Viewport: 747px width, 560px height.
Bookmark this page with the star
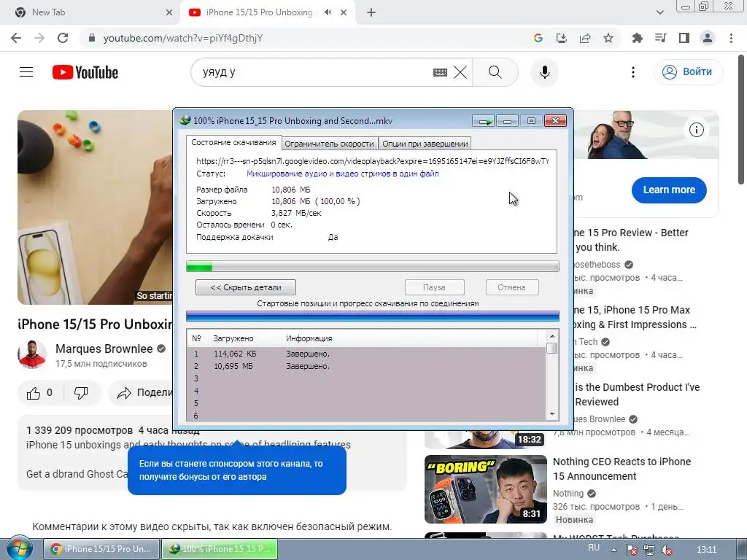click(x=608, y=38)
